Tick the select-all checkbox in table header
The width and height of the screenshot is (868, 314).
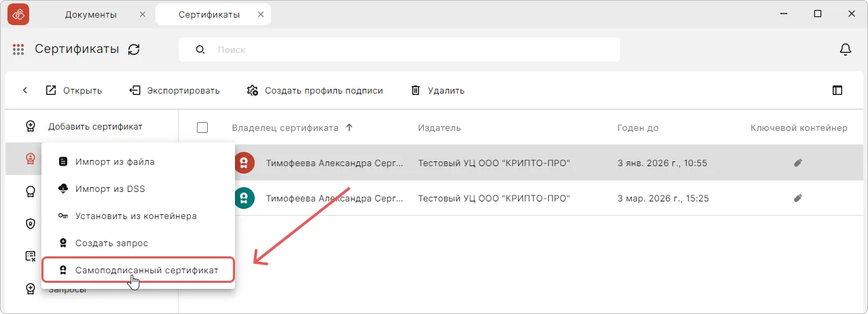(202, 127)
